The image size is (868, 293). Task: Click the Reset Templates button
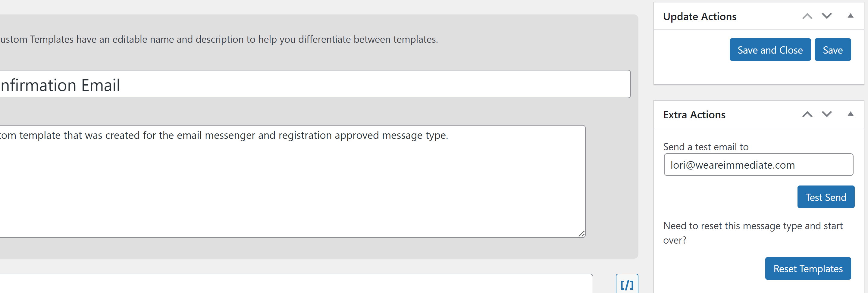[808, 268]
